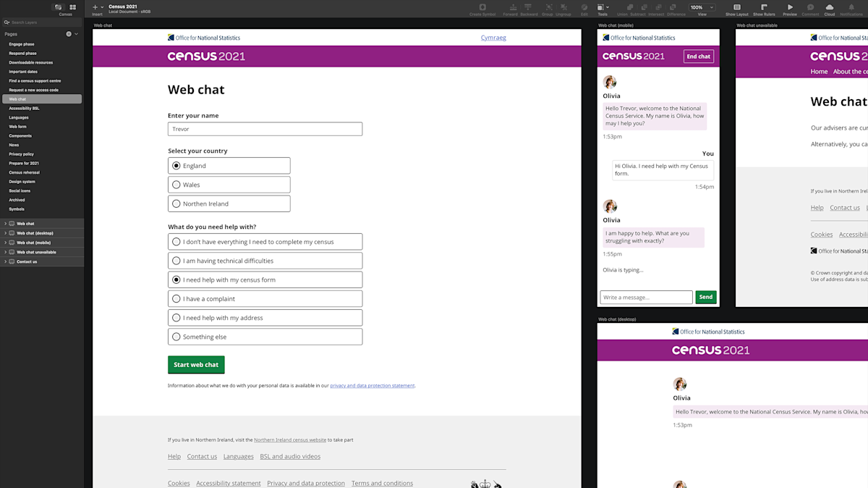Image resolution: width=868 pixels, height=488 pixels.
Task: Expand the Web chat (mobile) layer
Action: 5,243
